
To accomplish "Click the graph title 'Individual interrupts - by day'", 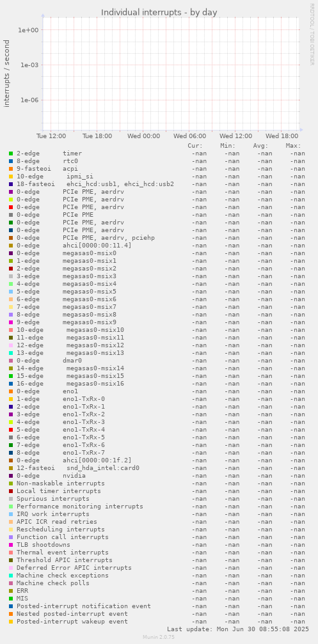I will [x=159, y=12].
